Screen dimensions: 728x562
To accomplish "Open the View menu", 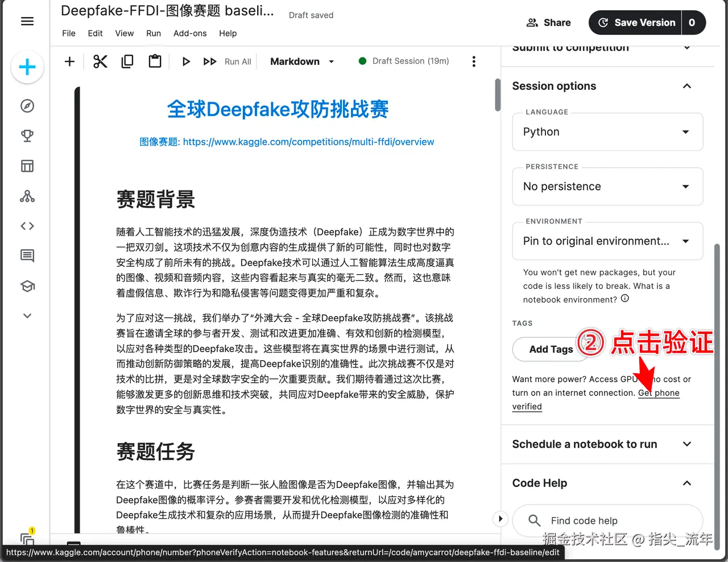I will [x=125, y=33].
